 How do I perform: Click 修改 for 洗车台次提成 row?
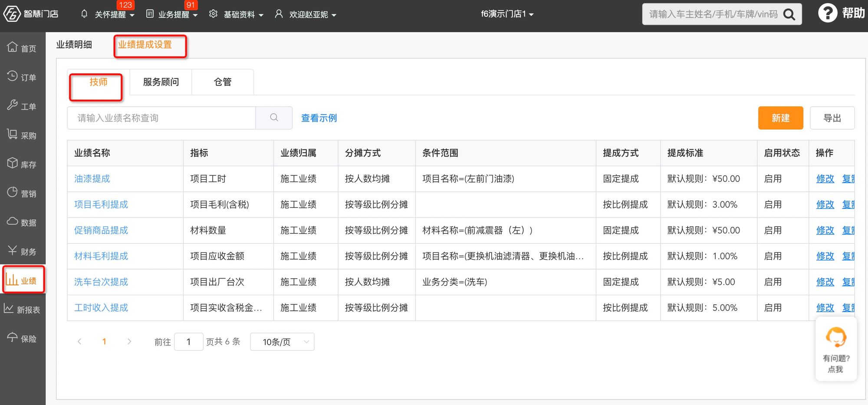tap(825, 282)
